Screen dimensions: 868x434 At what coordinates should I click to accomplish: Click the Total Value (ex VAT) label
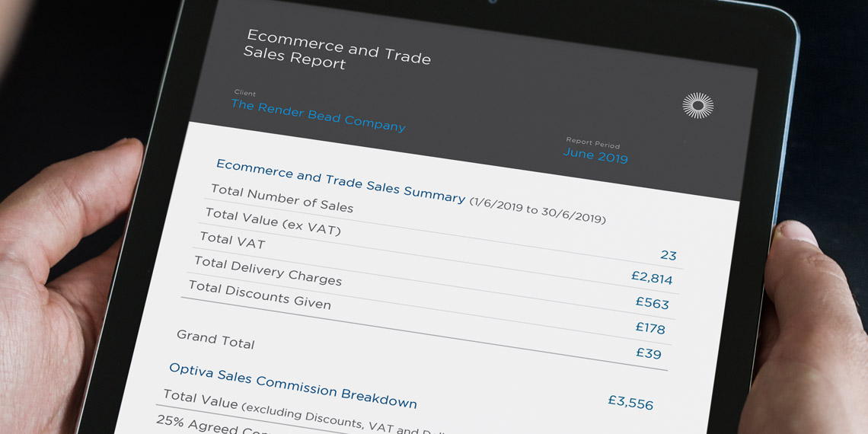[273, 222]
